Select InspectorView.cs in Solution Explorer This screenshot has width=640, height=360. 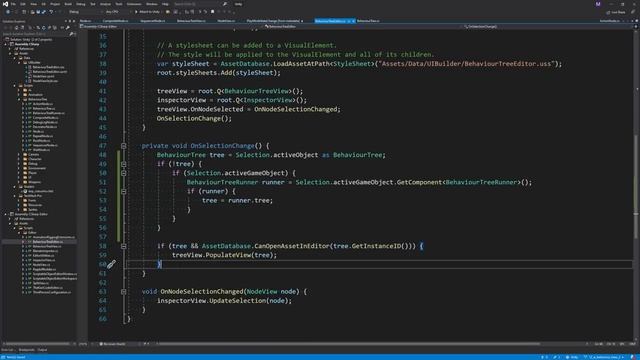click(44, 260)
